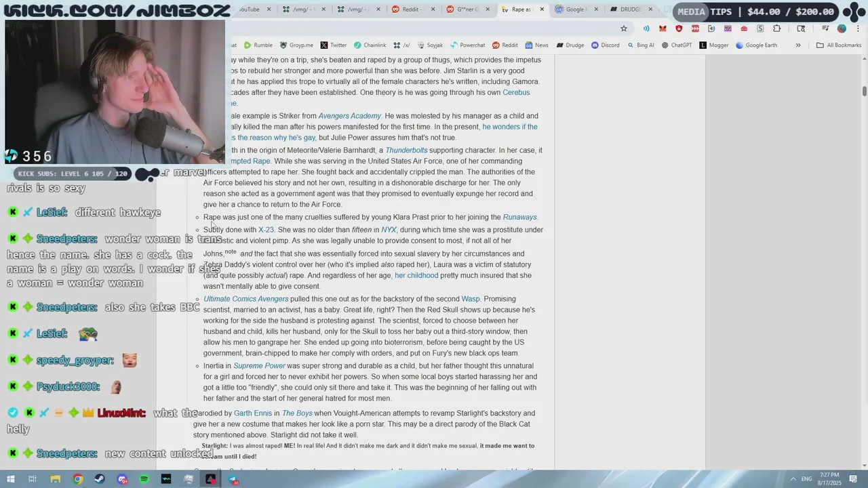The width and height of the screenshot is (868, 488).
Task: Open the Extensions puzzle-piece menu
Action: coord(777,28)
